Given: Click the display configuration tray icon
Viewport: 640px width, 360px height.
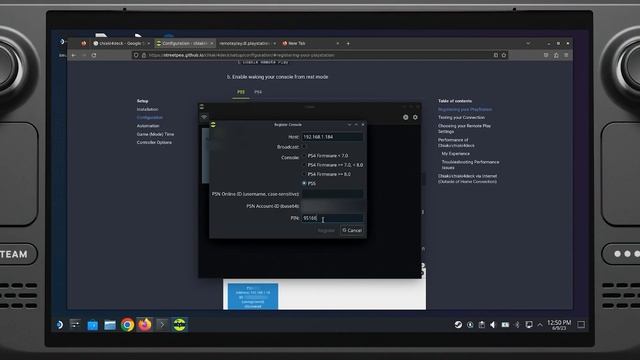Looking at the screenshot, I should coord(529,324).
